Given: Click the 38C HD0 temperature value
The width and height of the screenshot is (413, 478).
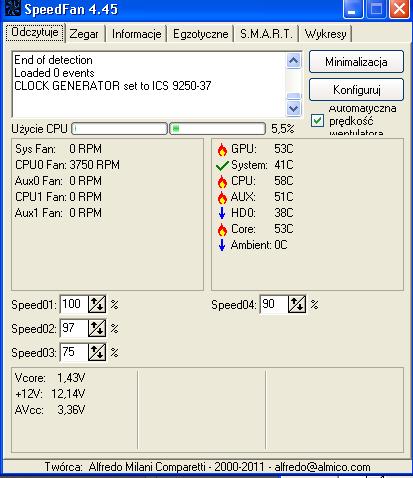Looking at the screenshot, I should pos(284,213).
